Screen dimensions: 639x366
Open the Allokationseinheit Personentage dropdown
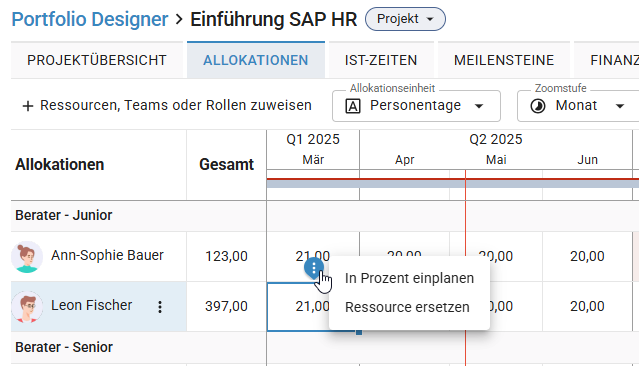416,106
